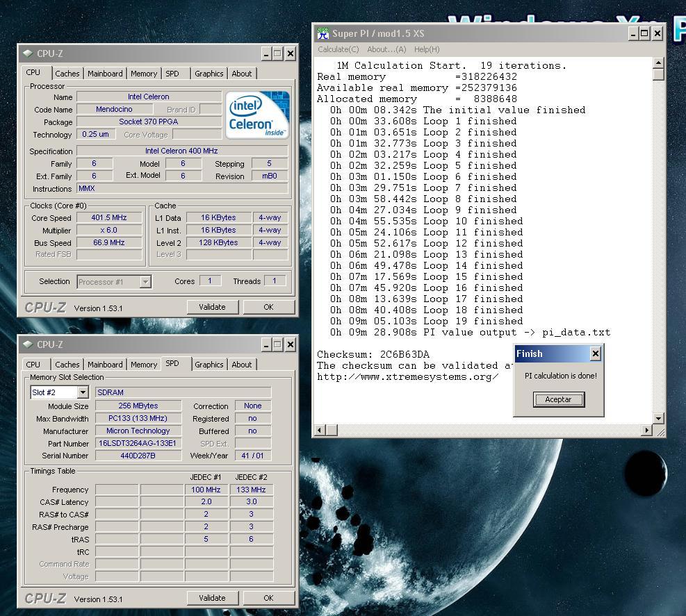Click the top CPU-Z window title icon
The height and width of the screenshot is (616, 686).
(x=28, y=53)
